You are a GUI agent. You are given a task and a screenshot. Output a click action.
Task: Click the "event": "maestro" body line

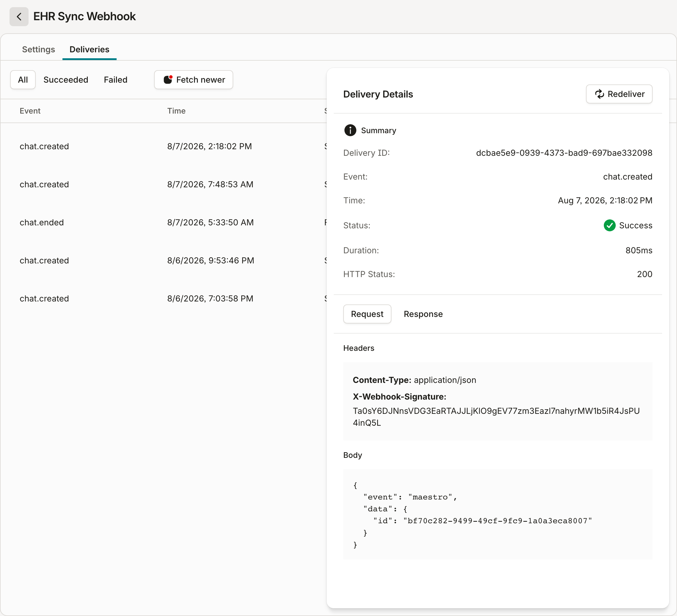click(x=410, y=497)
